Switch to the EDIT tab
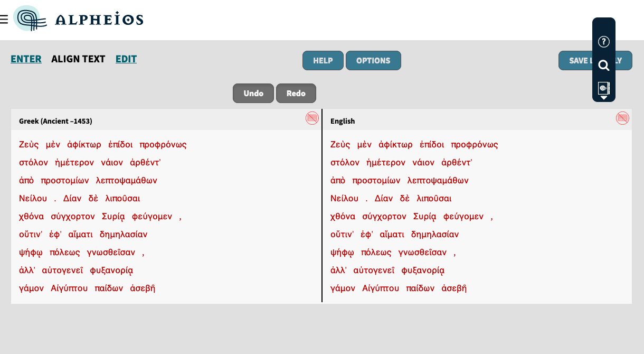This screenshot has height=354, width=644. [x=126, y=59]
